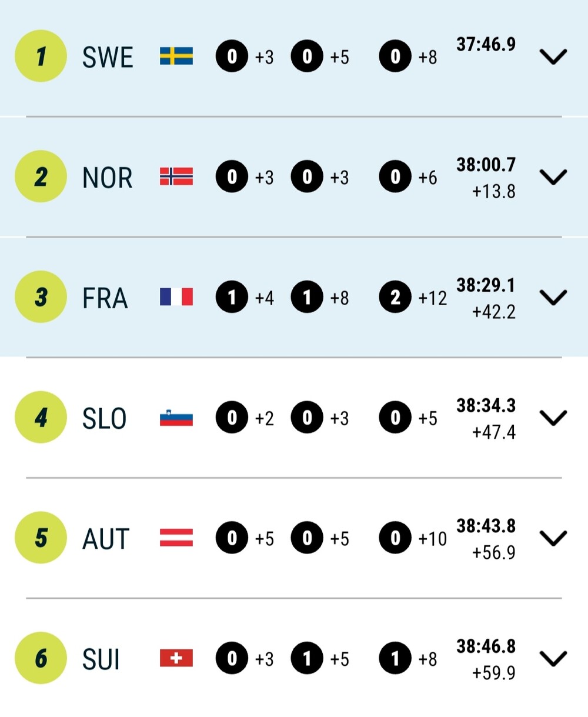Click the Sweden flag icon

coord(176,56)
